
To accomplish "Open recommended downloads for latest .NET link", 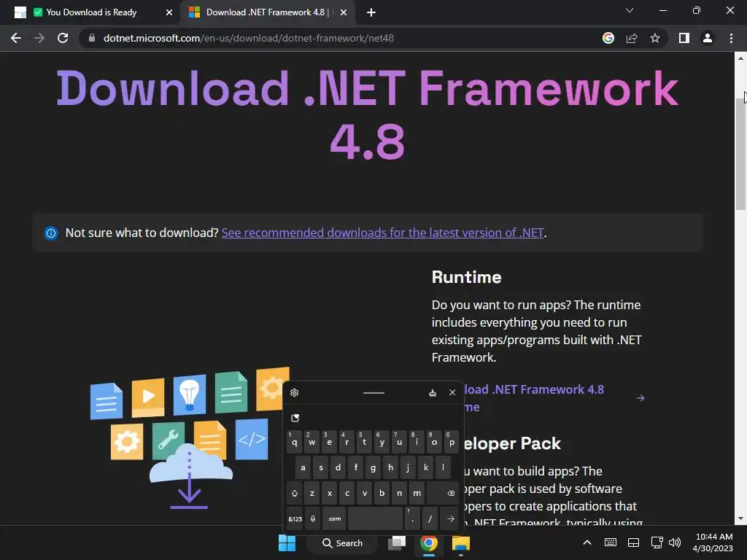I will pyautogui.click(x=382, y=233).
